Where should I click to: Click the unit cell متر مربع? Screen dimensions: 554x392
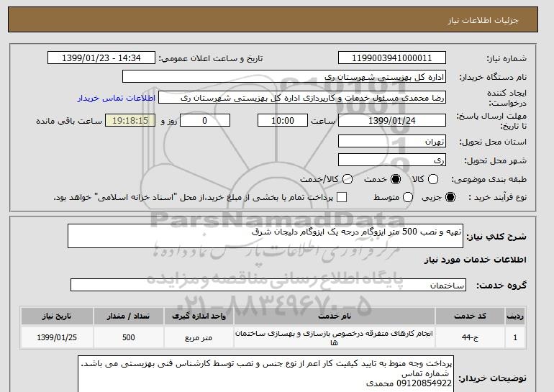click(199, 337)
